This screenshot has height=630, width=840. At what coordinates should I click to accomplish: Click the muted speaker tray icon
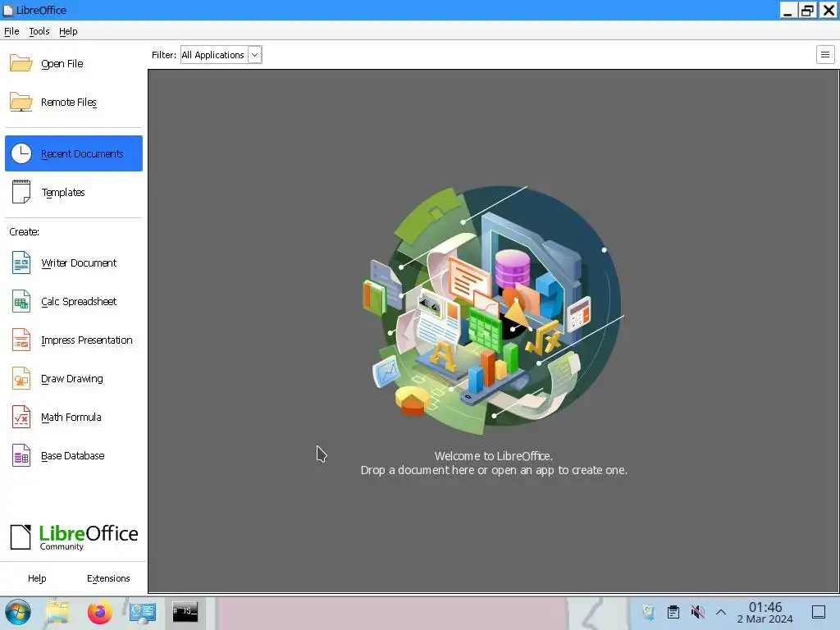click(x=697, y=612)
